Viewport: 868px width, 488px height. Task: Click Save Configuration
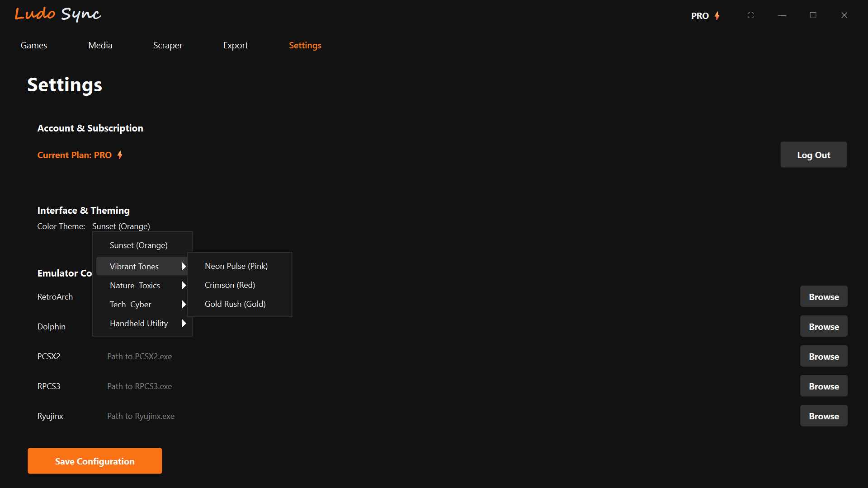[x=94, y=461]
